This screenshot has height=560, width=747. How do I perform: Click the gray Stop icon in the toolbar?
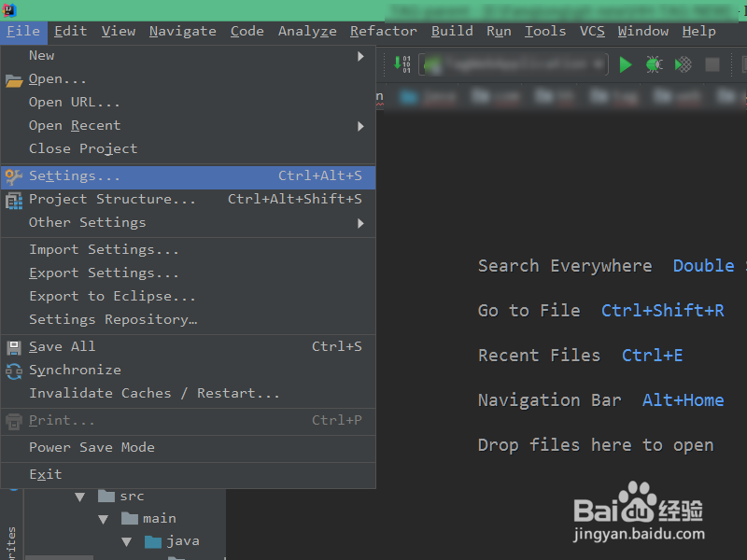(711, 65)
